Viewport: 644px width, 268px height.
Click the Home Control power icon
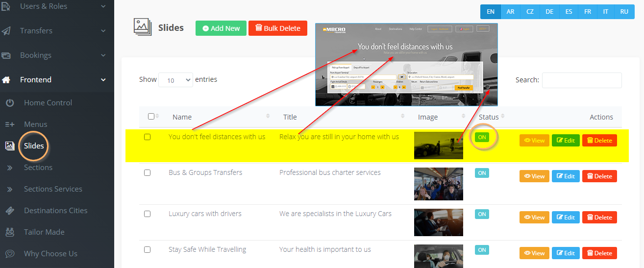click(x=10, y=103)
